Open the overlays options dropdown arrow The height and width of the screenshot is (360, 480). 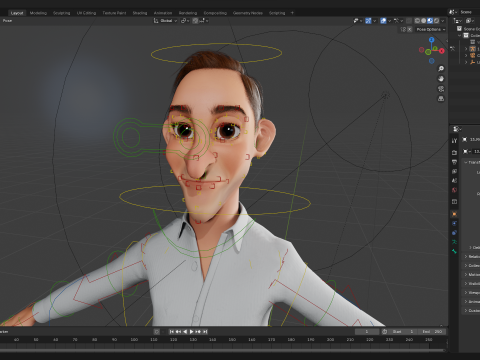pos(389,21)
